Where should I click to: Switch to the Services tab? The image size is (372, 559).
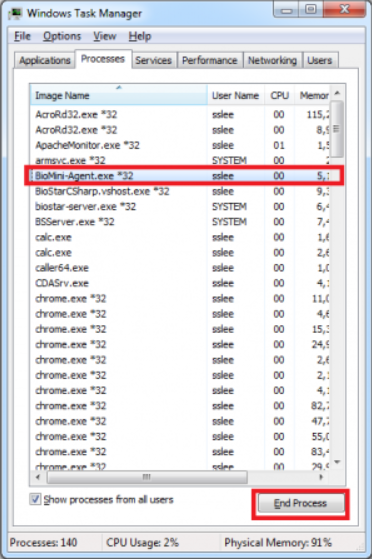(153, 60)
